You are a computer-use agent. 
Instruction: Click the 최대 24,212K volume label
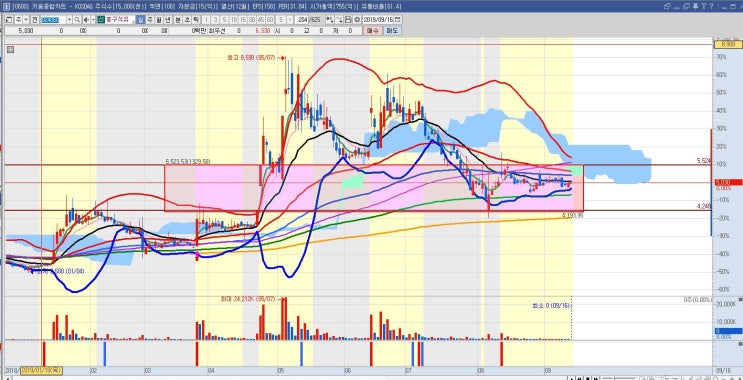click(x=247, y=299)
